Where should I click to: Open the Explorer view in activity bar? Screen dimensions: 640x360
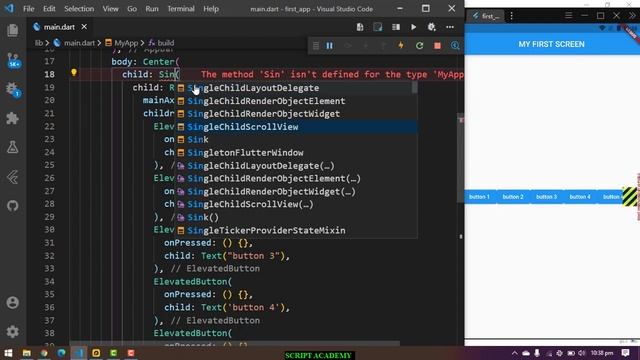tap(13, 30)
